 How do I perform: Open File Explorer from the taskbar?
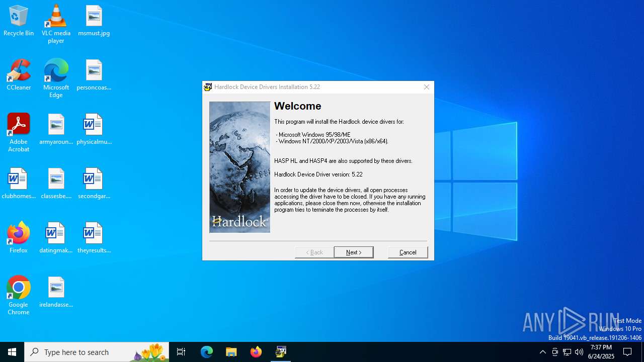coord(231,352)
